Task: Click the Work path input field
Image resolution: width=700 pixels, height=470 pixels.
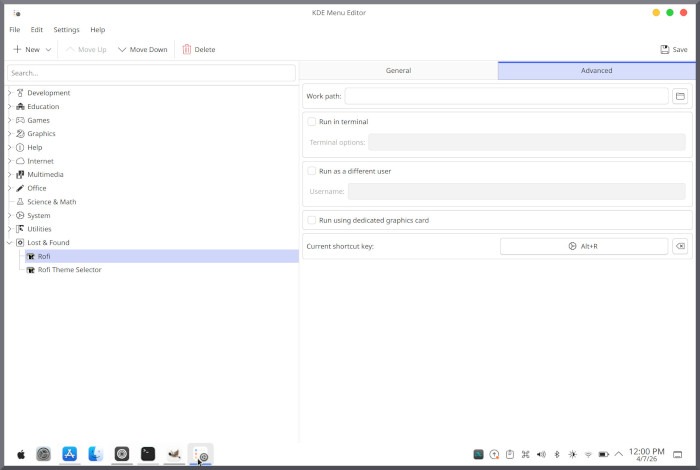Action: (506, 96)
